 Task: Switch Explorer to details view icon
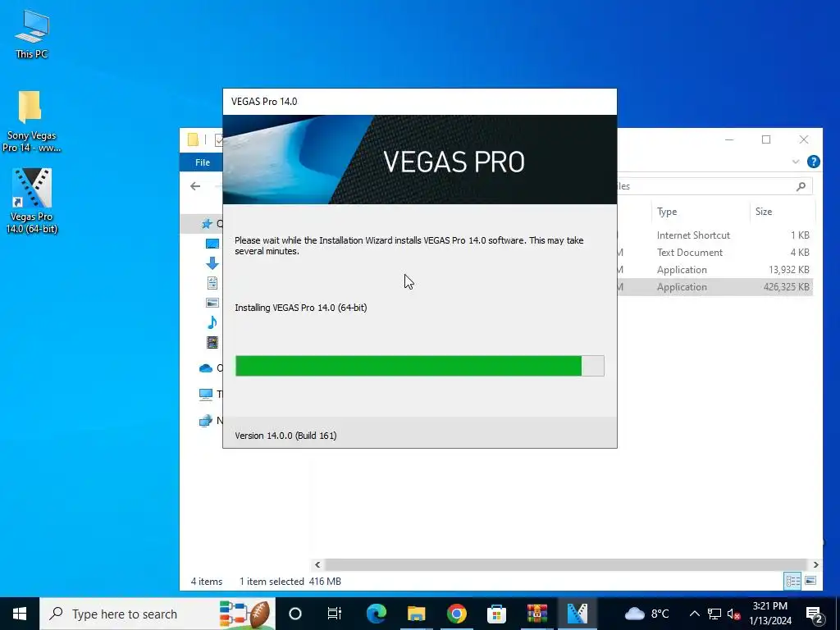[793, 581]
